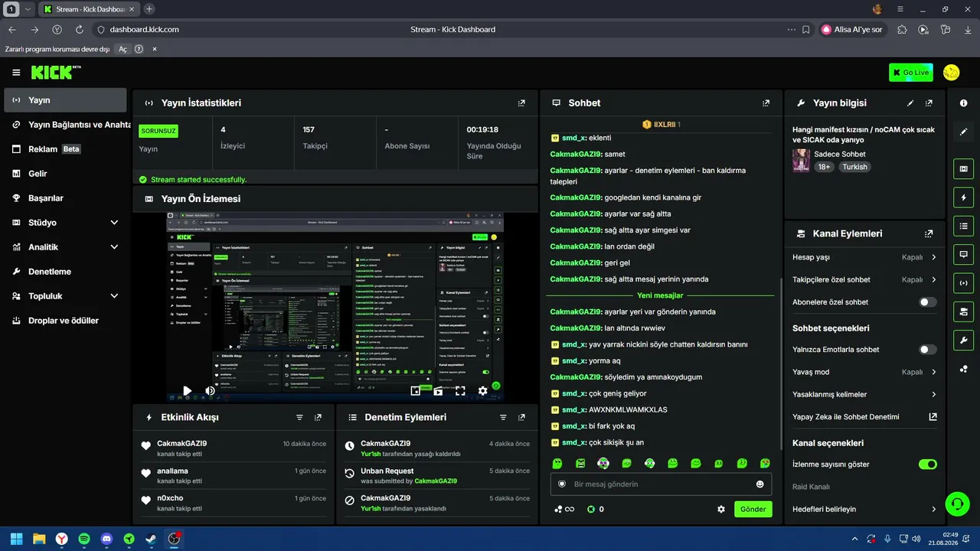Toggle Yalnızca Emotlarla sohbet switch

click(x=927, y=350)
